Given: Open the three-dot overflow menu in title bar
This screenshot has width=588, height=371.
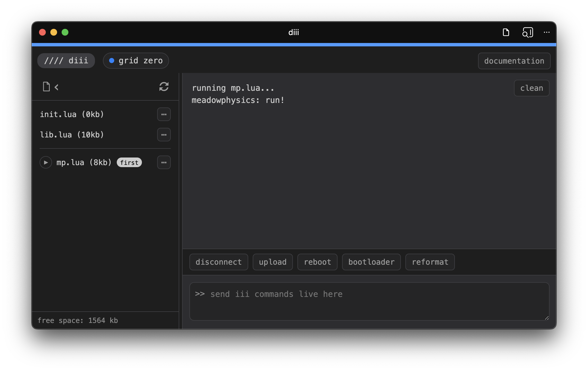Looking at the screenshot, I should tap(546, 32).
